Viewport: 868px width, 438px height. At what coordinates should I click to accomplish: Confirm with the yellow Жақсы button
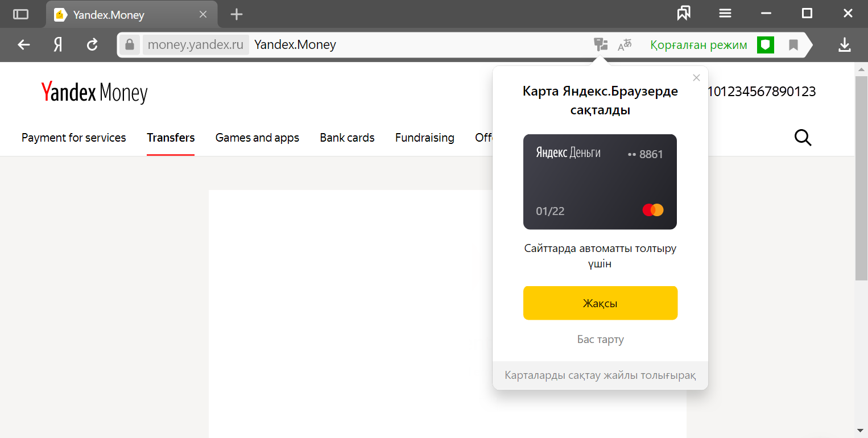pyautogui.click(x=600, y=303)
